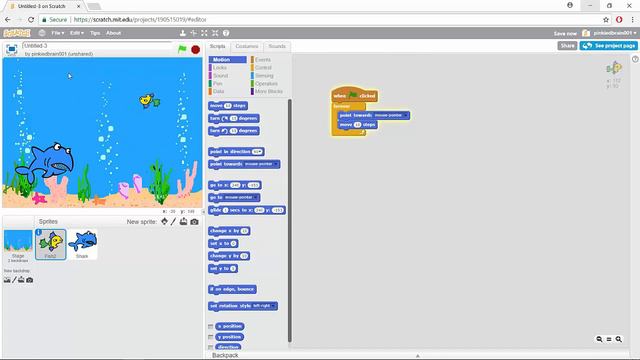This screenshot has height=360, width=640.
Task: Paint new sprite brush icon
Action: 173,221
